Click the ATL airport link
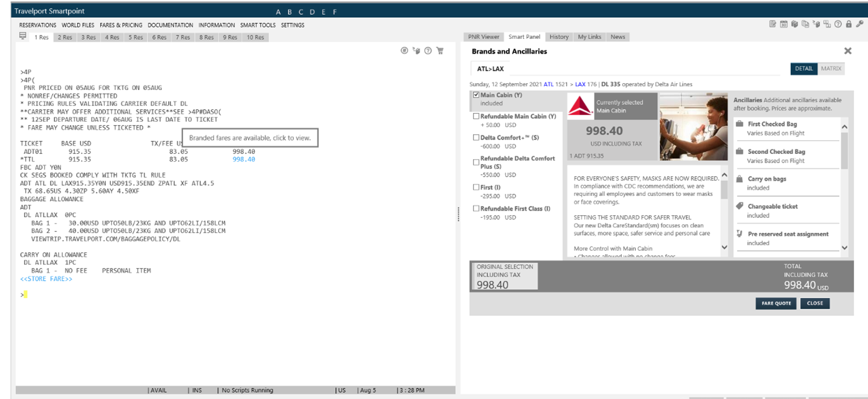 pos(548,84)
